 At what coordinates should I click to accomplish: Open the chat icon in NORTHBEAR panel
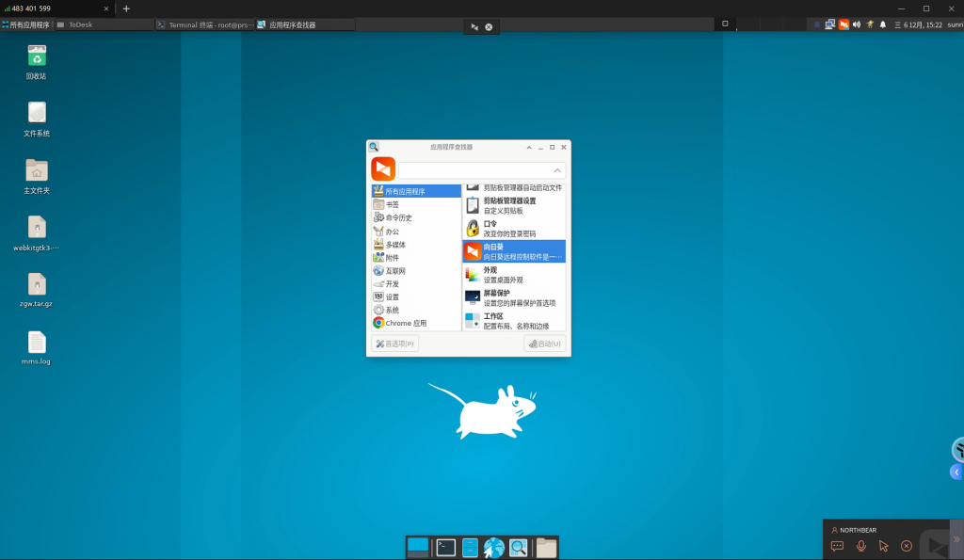pos(837,546)
